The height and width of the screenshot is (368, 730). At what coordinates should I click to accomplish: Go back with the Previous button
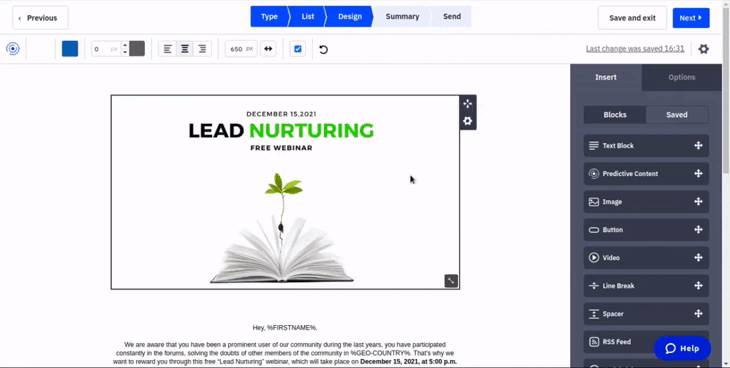click(x=41, y=18)
